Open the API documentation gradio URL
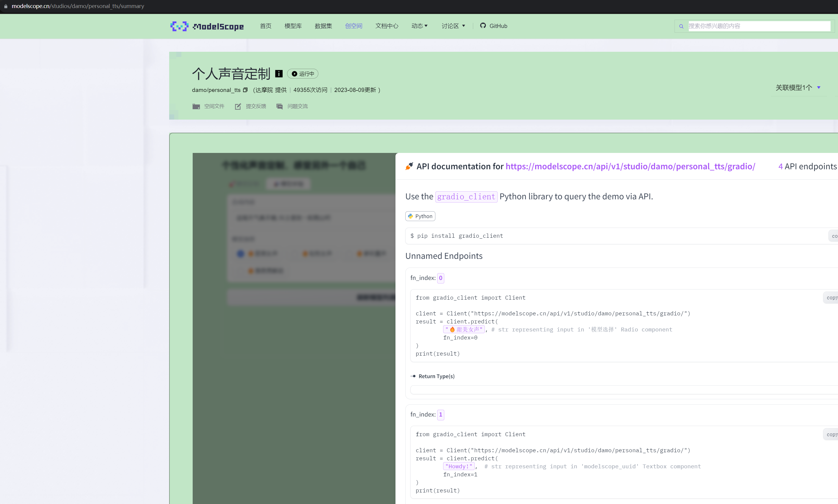Screen dimensions: 838x504 (x=630, y=166)
